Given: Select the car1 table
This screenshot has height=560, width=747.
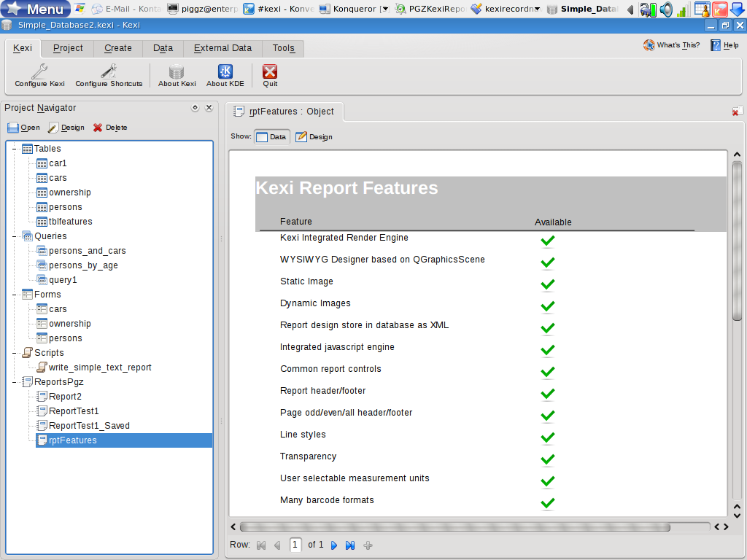Looking at the screenshot, I should pos(52,163).
